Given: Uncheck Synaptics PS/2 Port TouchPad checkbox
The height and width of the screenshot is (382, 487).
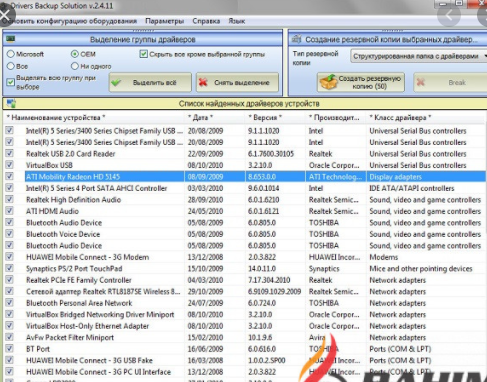Looking at the screenshot, I should 9,268.
